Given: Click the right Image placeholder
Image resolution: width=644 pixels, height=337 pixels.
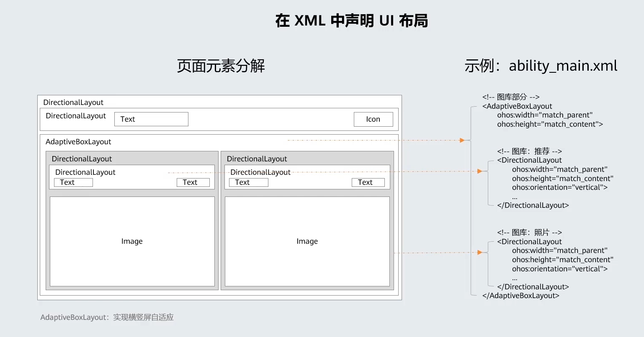Looking at the screenshot, I should pos(307,241).
